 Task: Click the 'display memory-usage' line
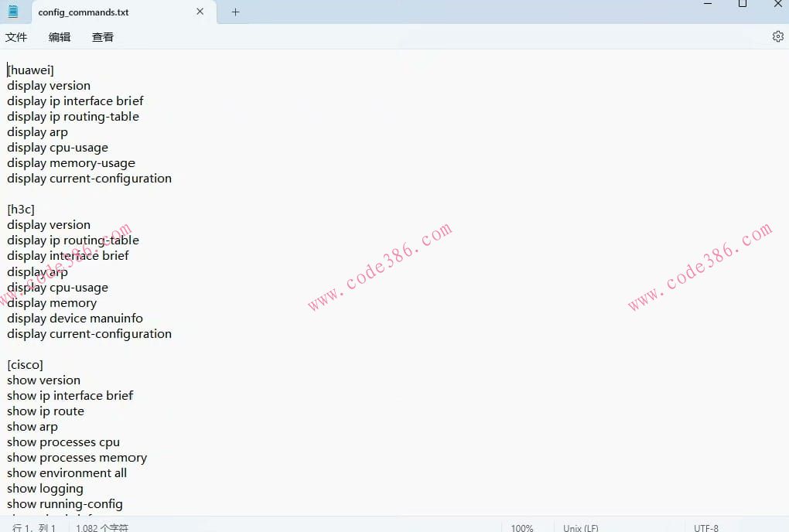(x=71, y=163)
